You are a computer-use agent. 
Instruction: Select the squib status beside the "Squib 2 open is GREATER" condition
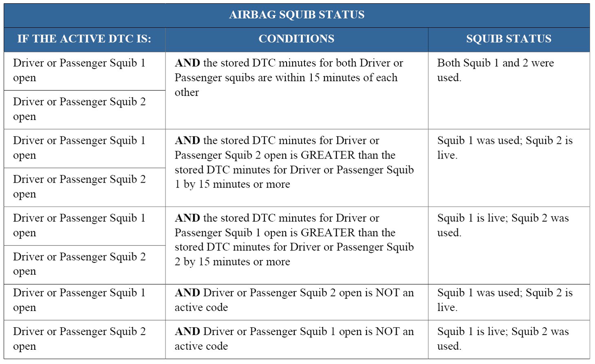(x=505, y=148)
